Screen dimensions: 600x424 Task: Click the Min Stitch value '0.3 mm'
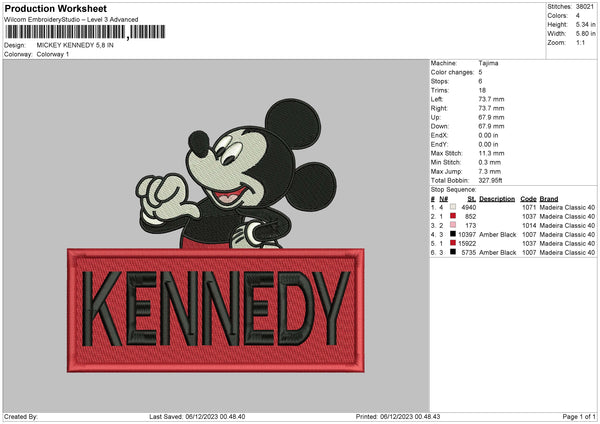pyautogui.click(x=490, y=162)
